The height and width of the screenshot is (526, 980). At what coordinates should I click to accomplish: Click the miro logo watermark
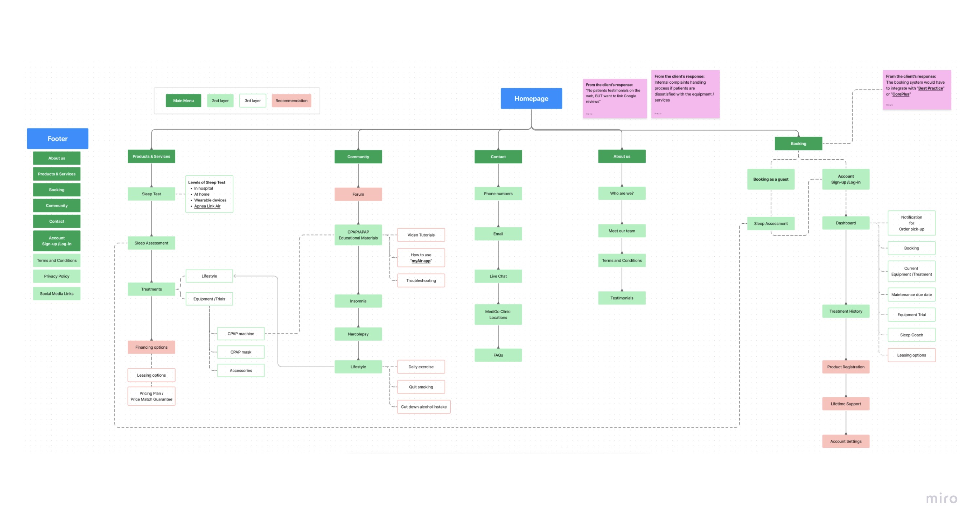[941, 498]
